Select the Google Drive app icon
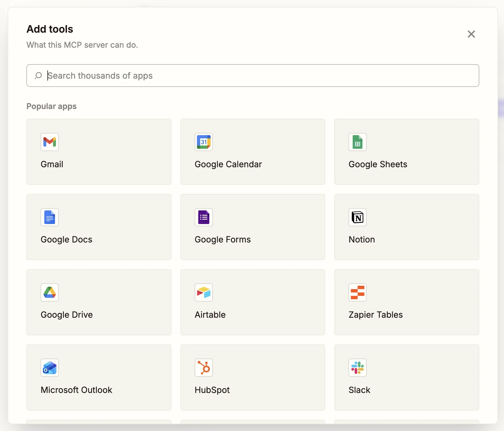Viewport: 504px width, 431px height. pos(50,292)
